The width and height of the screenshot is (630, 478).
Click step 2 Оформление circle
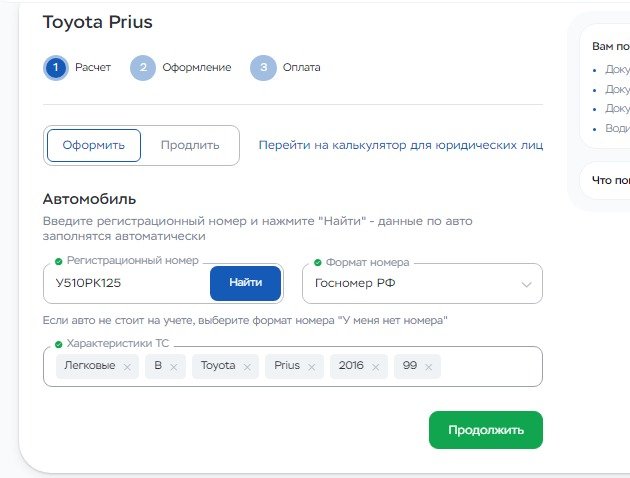(143, 67)
